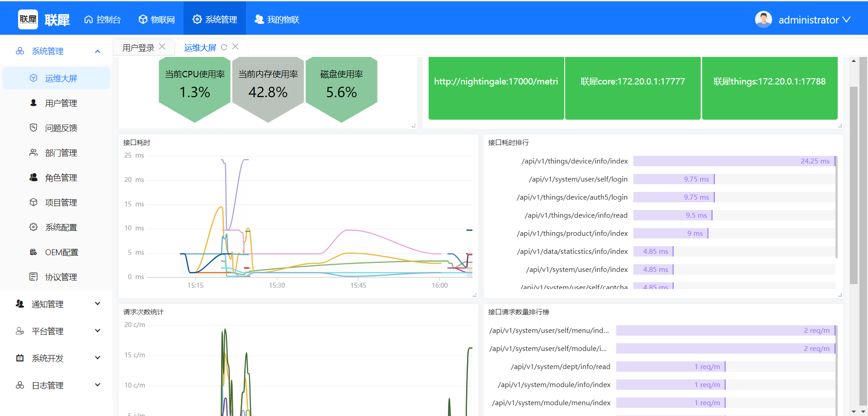Open the administrator account dropdown
Viewport: 868px width, 416px height.
pos(803,20)
